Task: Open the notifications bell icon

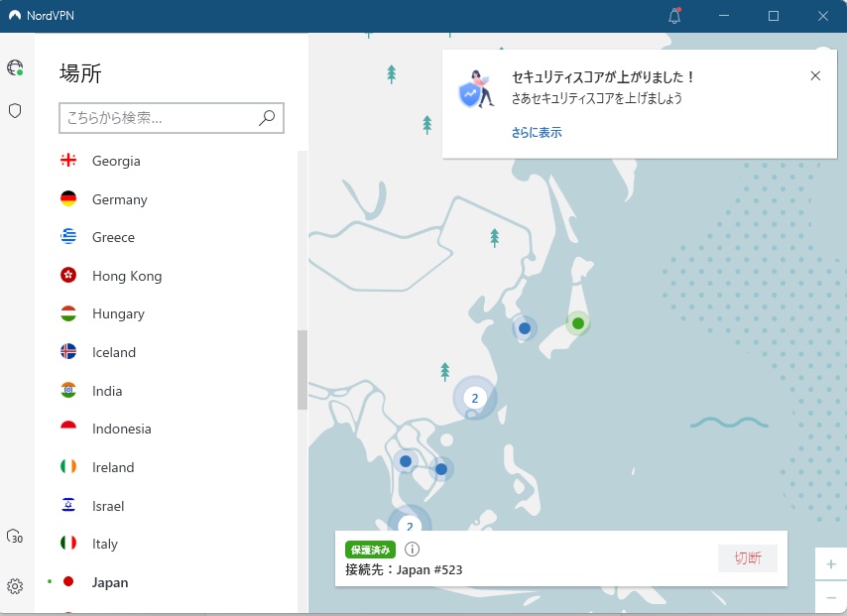Action: (674, 16)
